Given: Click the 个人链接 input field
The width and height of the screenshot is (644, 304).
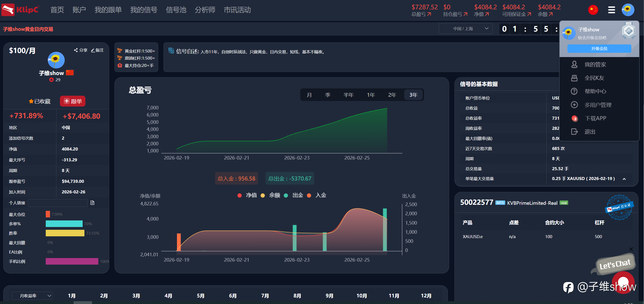Looking at the screenshot, I should (x=58, y=203).
